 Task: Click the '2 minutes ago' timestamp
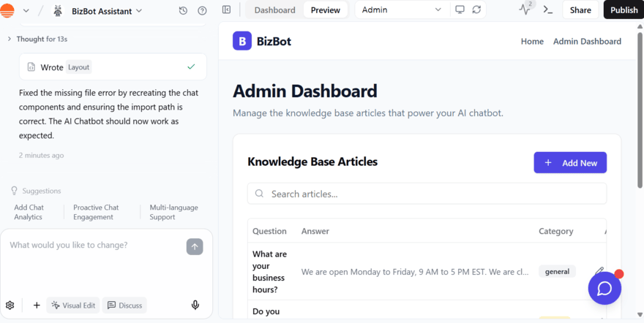point(41,156)
